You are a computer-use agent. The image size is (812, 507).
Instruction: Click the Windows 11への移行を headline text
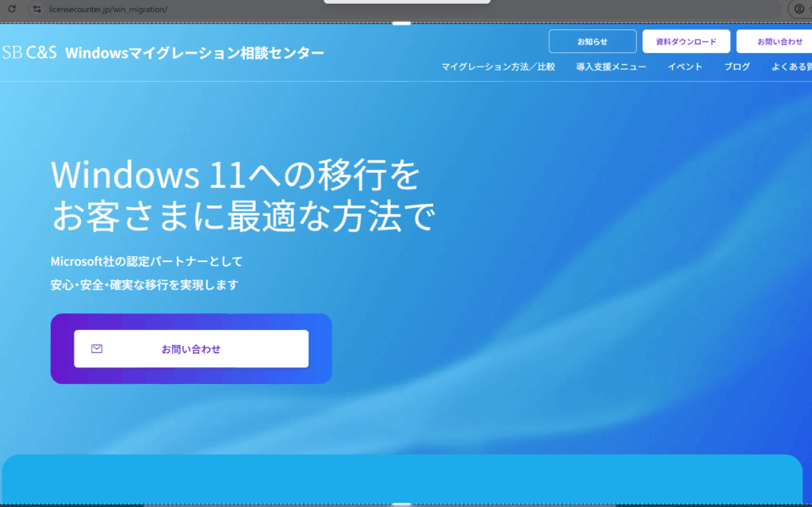pos(235,175)
